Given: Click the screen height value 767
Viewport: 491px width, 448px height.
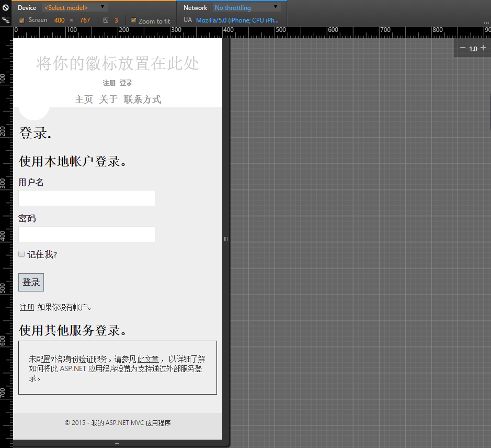Looking at the screenshot, I should [85, 20].
